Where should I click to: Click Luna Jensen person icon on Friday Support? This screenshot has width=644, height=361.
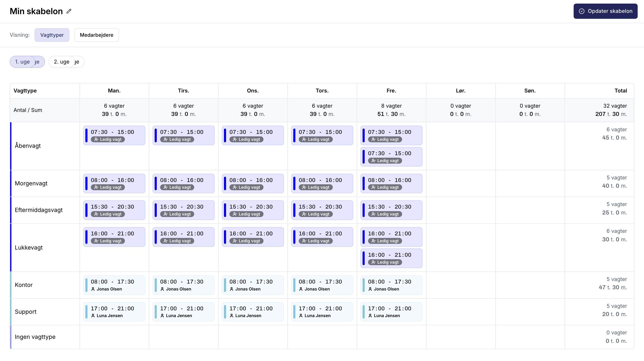pyautogui.click(x=370, y=316)
